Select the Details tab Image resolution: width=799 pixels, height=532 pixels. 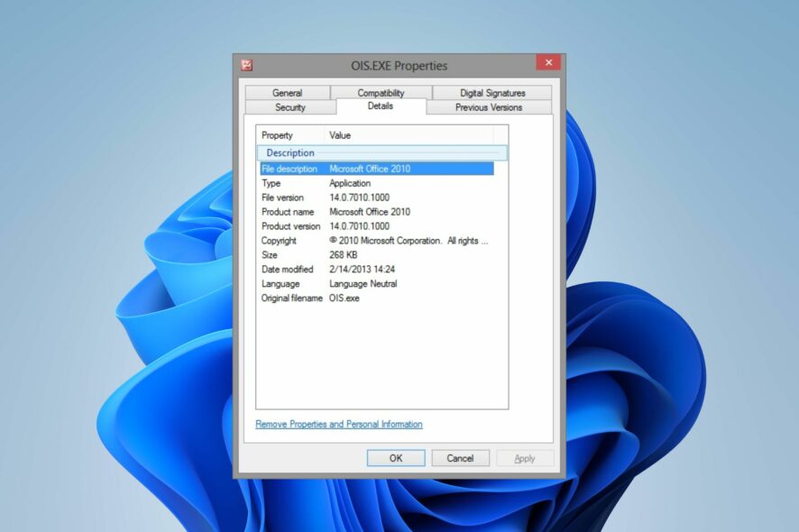(x=381, y=106)
